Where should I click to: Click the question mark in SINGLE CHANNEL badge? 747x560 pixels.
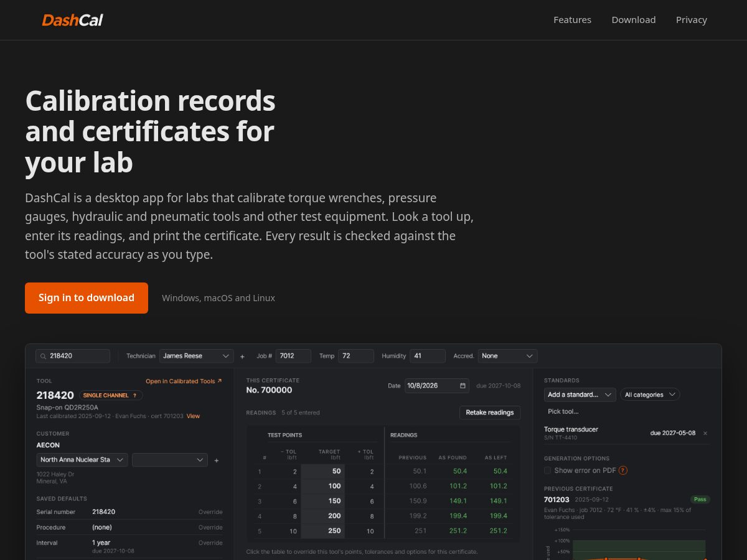[x=134, y=395]
